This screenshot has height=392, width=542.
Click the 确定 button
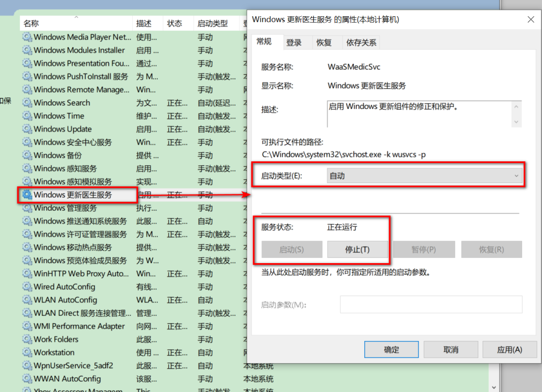[391, 350]
